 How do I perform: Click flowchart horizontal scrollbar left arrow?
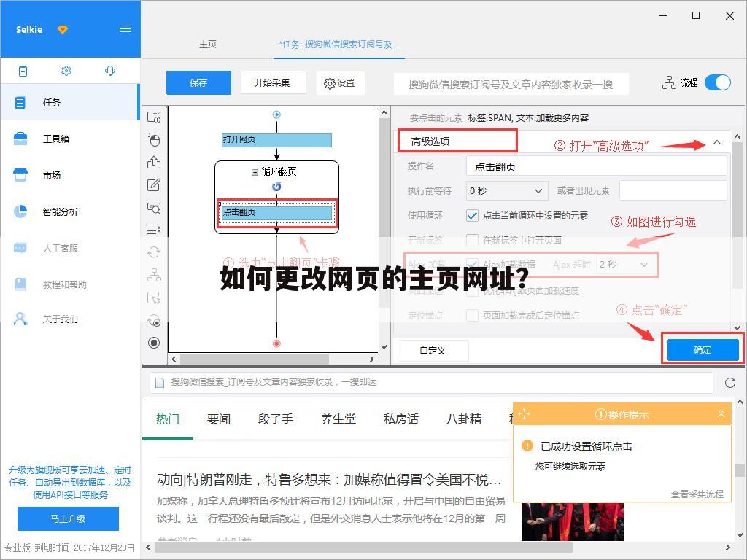pyautogui.click(x=174, y=359)
